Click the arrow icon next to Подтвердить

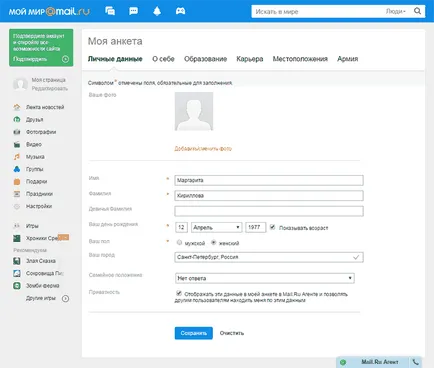(65, 59)
